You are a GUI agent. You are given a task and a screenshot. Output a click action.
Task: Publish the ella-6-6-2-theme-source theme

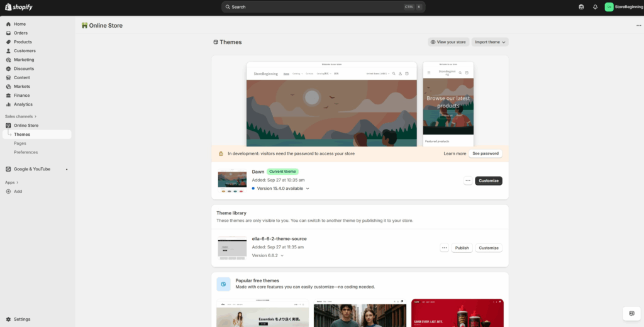point(462,248)
